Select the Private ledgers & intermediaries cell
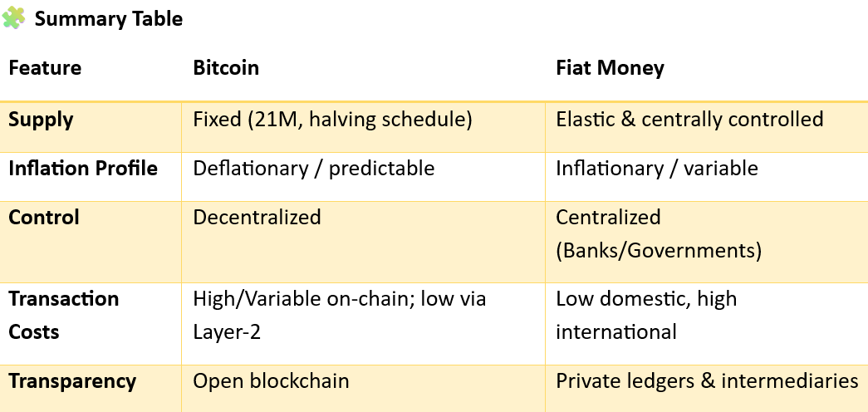Screen dimensions: 868x412 pyautogui.click(x=706, y=381)
